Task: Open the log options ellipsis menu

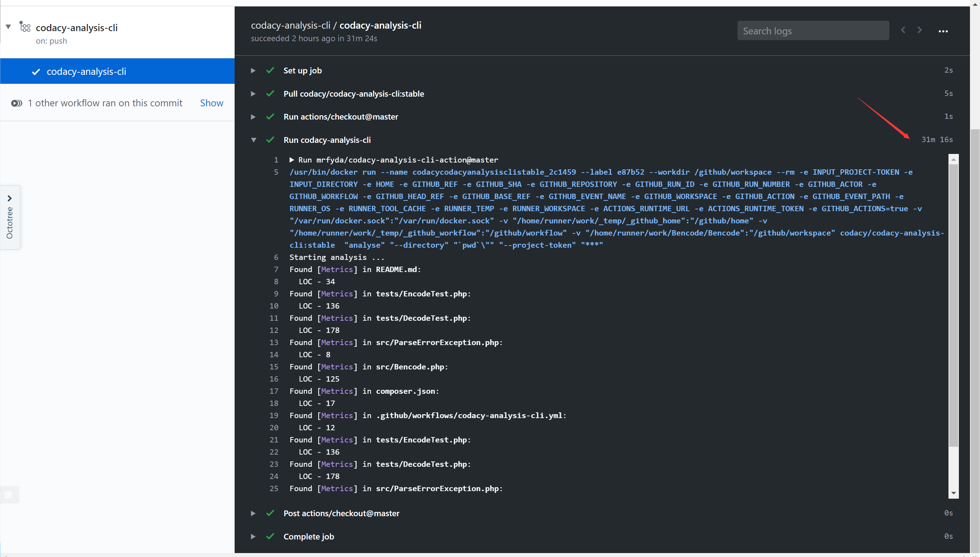Action: tap(943, 32)
